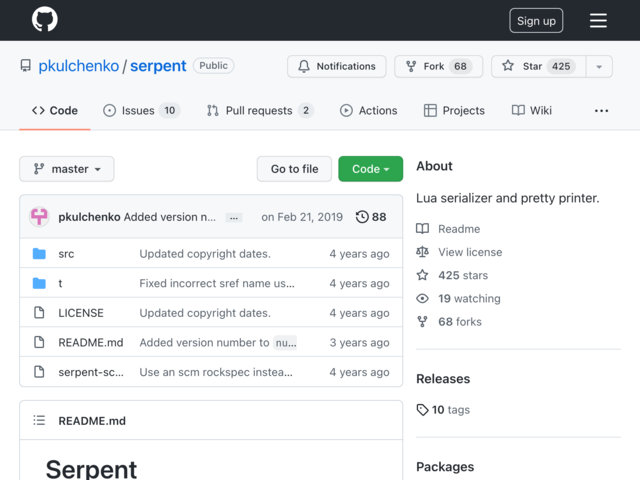Click the '3 years ago' README.md timestamp
640x480 pixels.
359,342
